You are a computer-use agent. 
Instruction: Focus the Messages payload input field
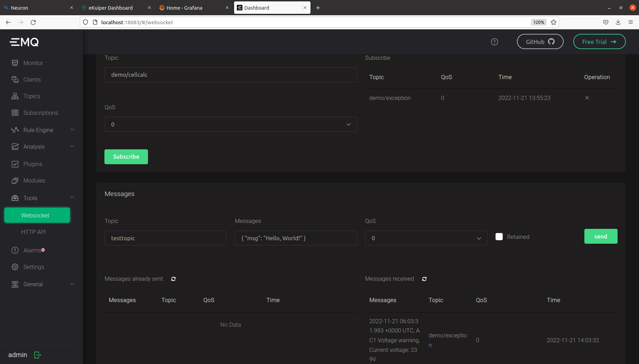coord(296,238)
